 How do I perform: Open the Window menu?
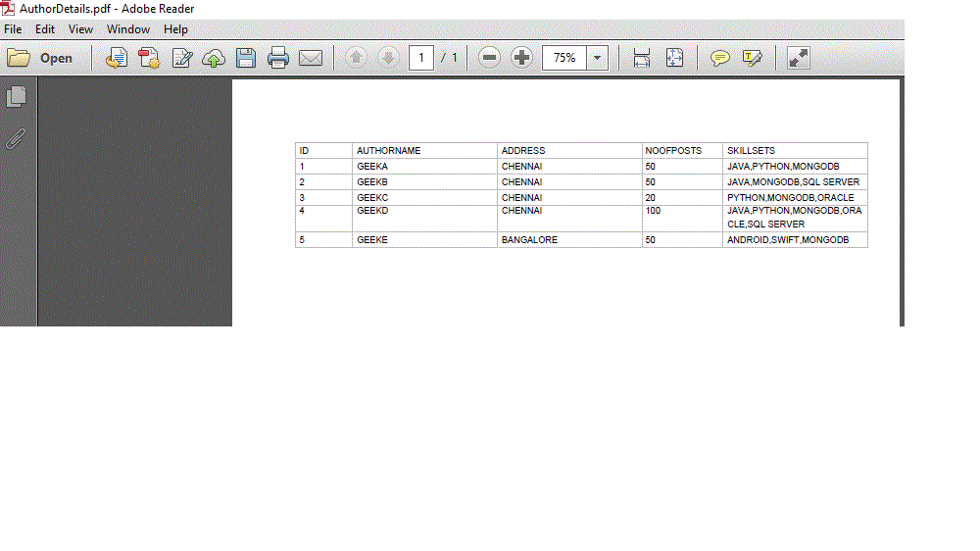pos(128,29)
